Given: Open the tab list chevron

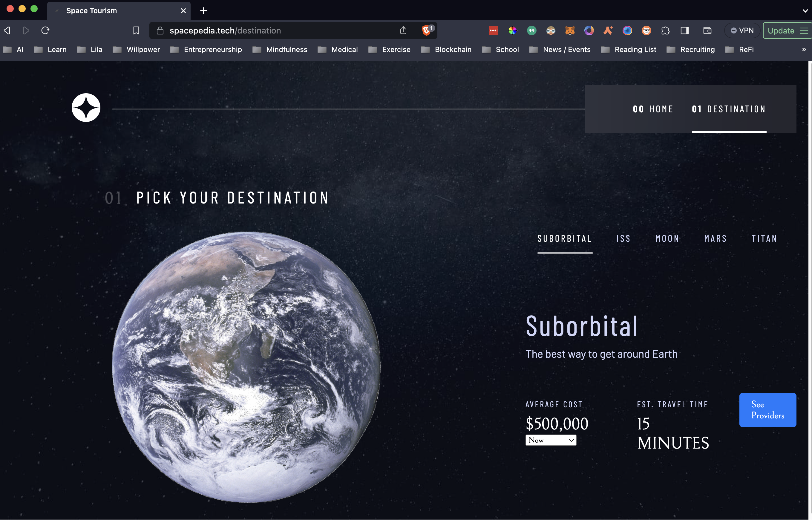Looking at the screenshot, I should pos(805,11).
